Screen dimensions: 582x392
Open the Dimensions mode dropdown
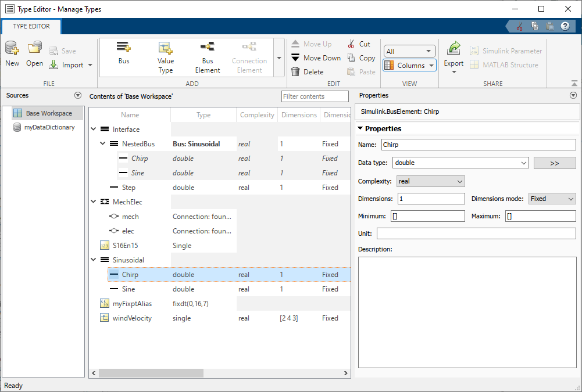click(x=551, y=199)
